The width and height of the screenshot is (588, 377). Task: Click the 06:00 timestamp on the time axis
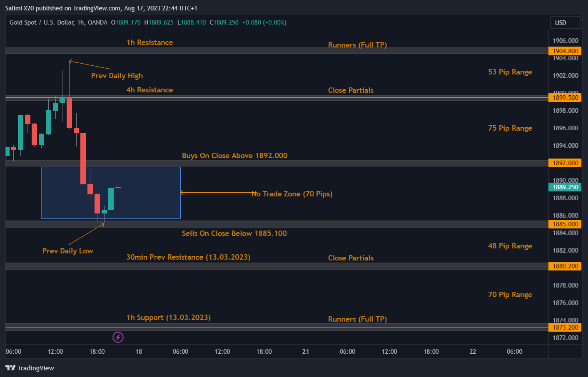tap(13, 352)
